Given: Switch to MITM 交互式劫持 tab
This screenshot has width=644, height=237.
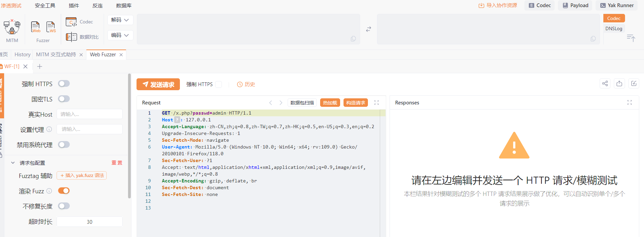Looking at the screenshot, I should coord(56,55).
